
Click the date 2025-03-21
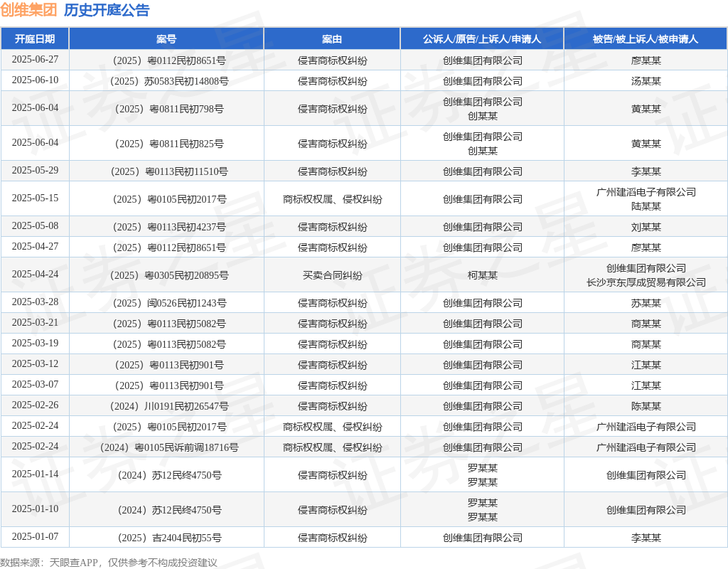point(35,323)
